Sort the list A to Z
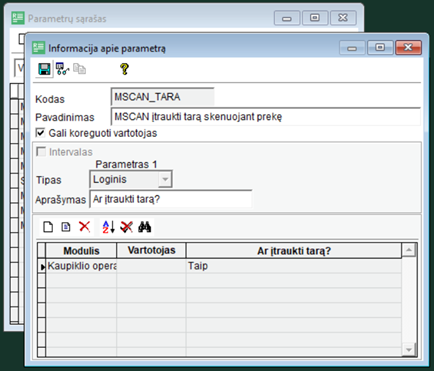The height and width of the screenshot is (371, 434). point(108,227)
